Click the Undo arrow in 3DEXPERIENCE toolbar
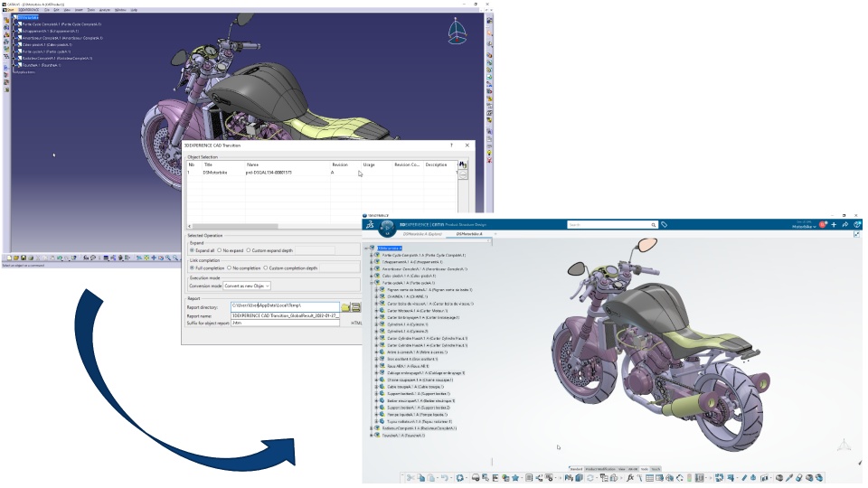Image resolution: width=868 pixels, height=488 pixels. pos(445,477)
